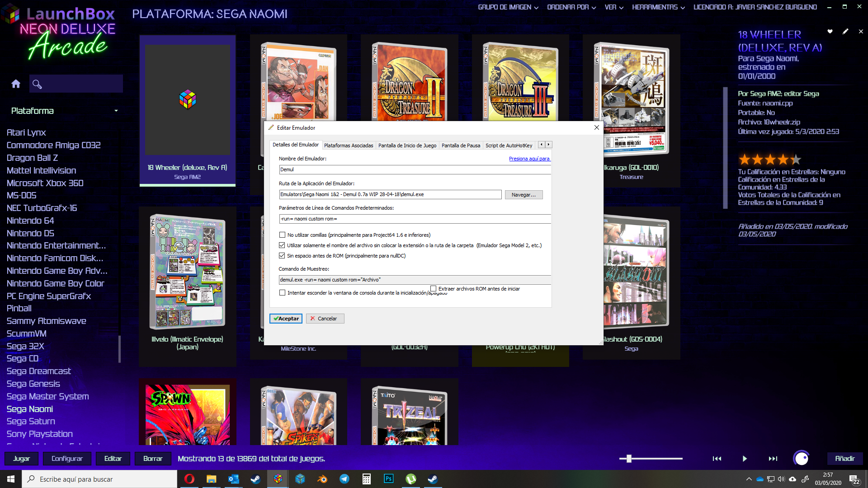Open Opera browser from taskbar

click(x=189, y=479)
